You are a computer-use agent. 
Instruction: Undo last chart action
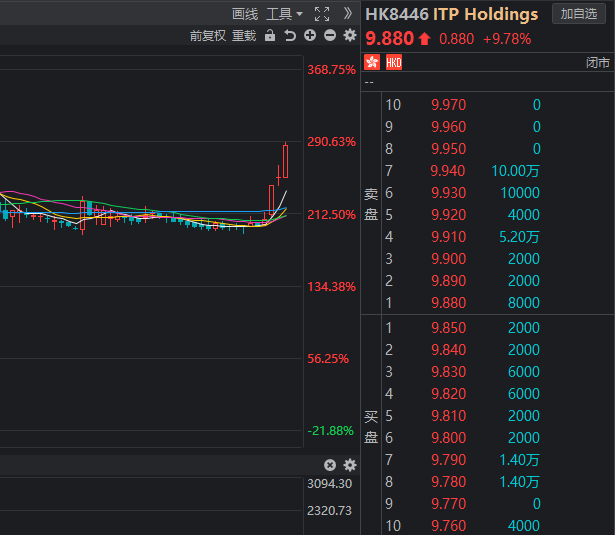(x=290, y=36)
